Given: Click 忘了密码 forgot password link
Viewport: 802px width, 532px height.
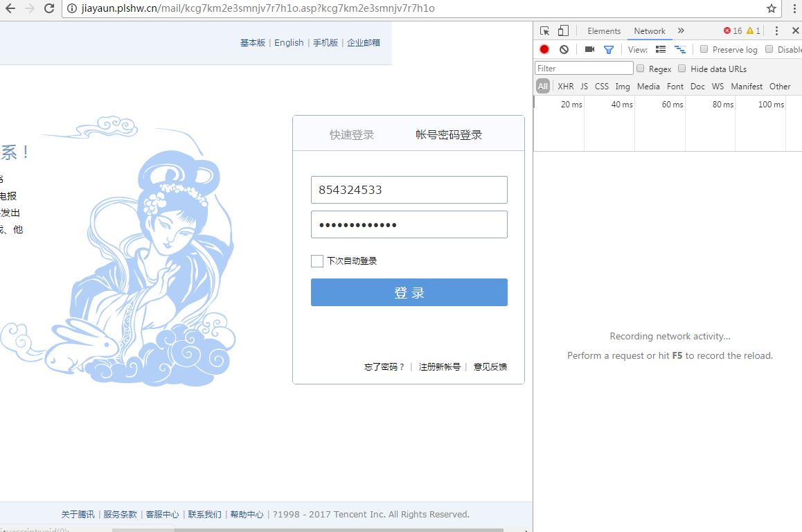Looking at the screenshot, I should (384, 366).
